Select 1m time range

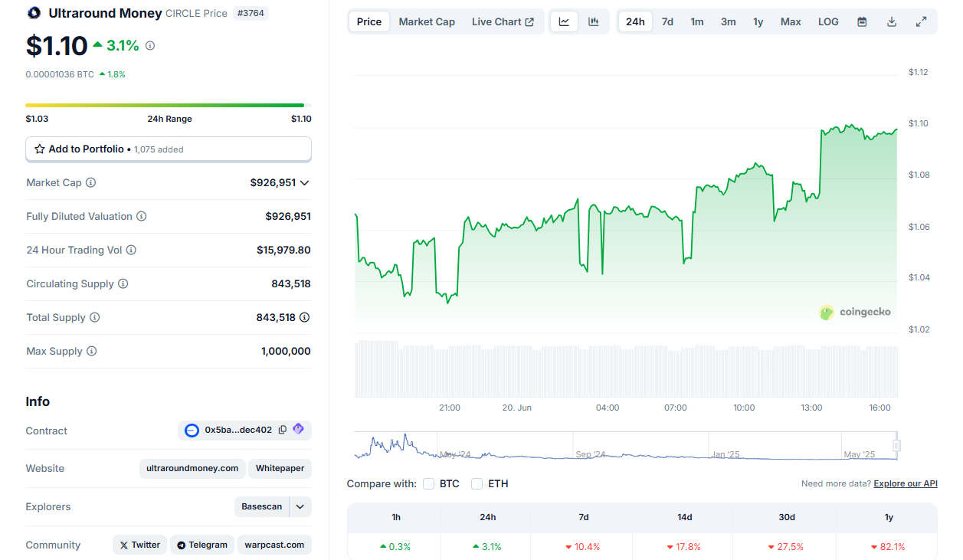(697, 21)
